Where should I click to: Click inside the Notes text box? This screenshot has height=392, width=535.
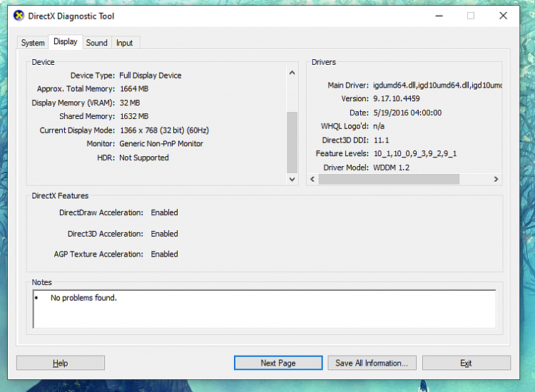pyautogui.click(x=265, y=309)
